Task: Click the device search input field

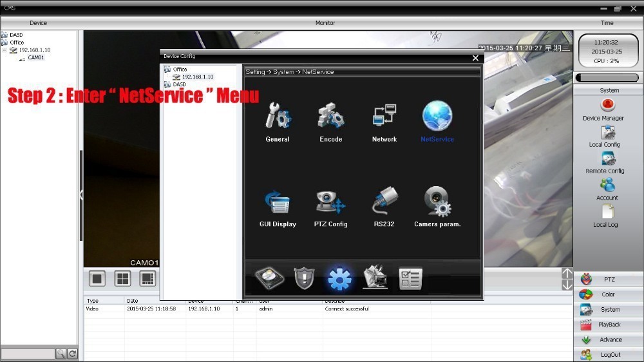Action: 28,354
